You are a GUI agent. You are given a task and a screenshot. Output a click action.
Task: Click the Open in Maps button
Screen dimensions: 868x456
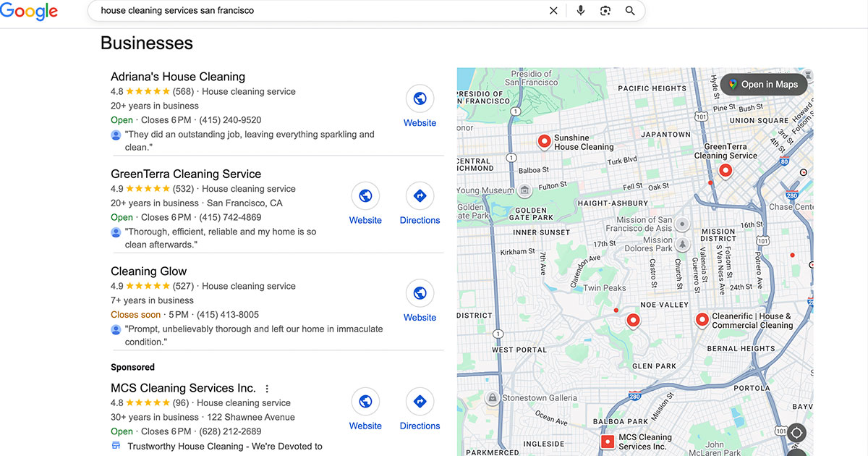coord(763,85)
